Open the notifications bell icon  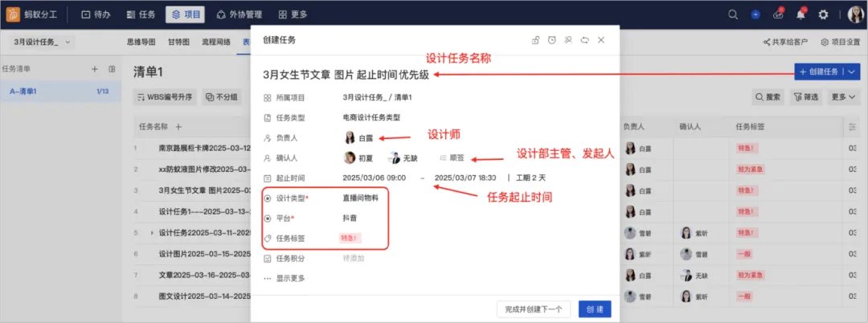click(800, 15)
